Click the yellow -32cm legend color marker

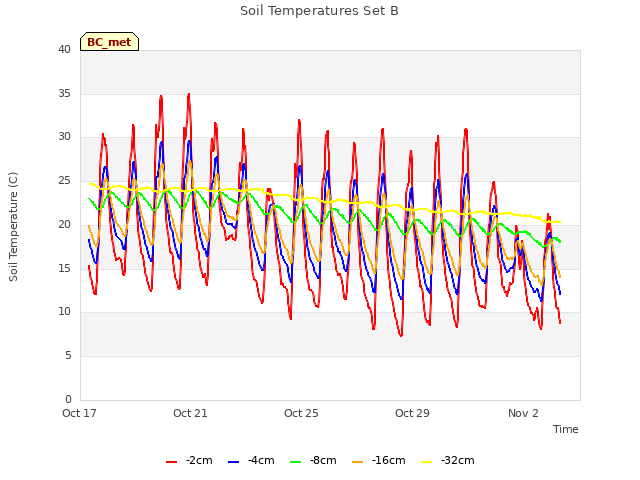(427, 462)
